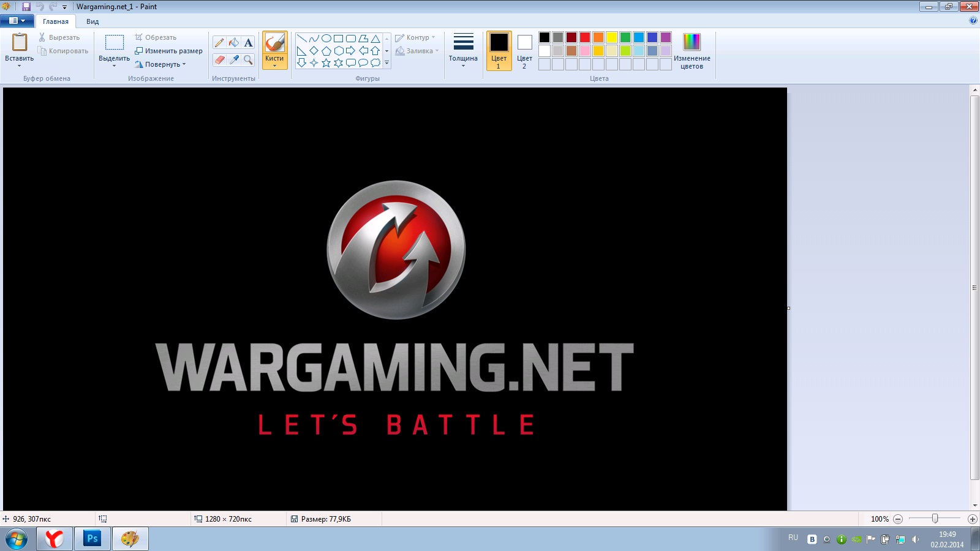Click the Копировать copy button
The width and height of the screenshot is (980, 551).
pos(63,51)
